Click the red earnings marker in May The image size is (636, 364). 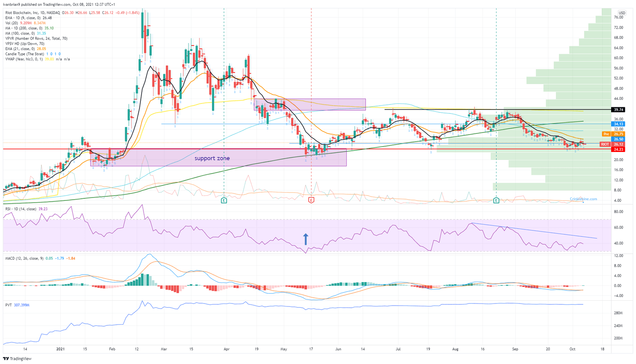(311, 200)
